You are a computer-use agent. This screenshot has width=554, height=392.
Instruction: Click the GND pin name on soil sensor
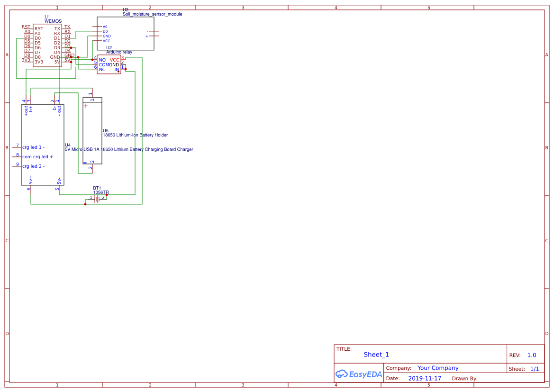107,36
